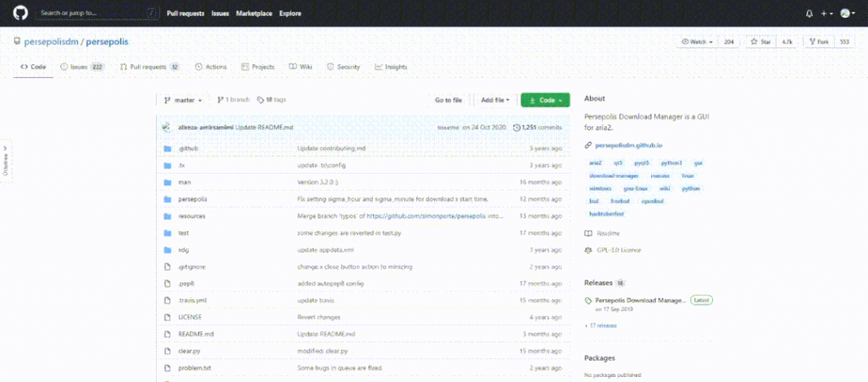Open the problem.txt file
This screenshot has width=868, height=382.
tap(194, 368)
